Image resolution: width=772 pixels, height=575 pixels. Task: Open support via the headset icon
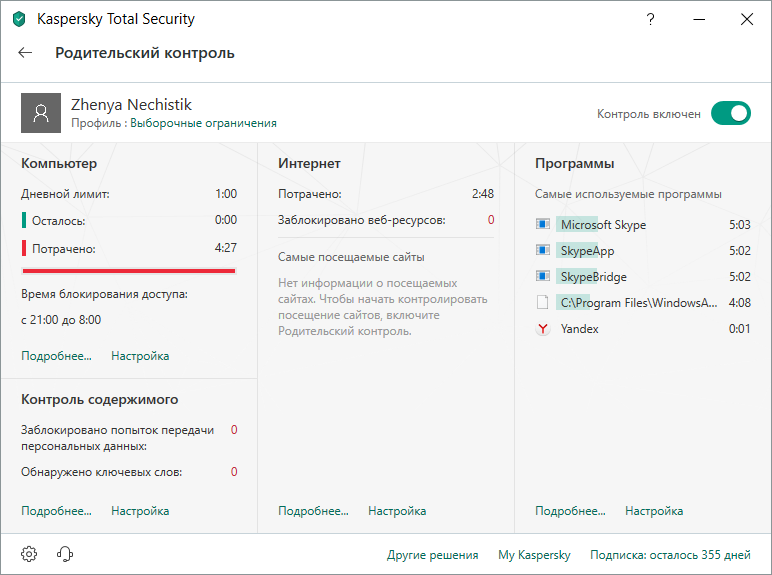65,554
